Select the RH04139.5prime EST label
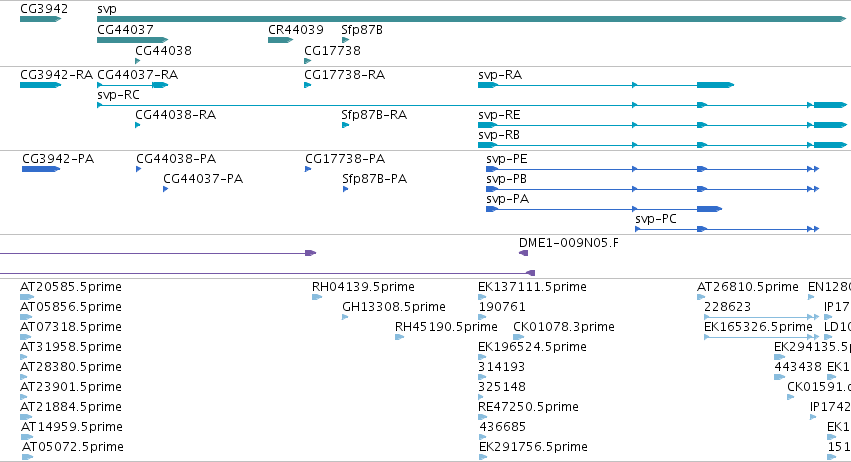This screenshot has height=462, width=851. [x=363, y=287]
